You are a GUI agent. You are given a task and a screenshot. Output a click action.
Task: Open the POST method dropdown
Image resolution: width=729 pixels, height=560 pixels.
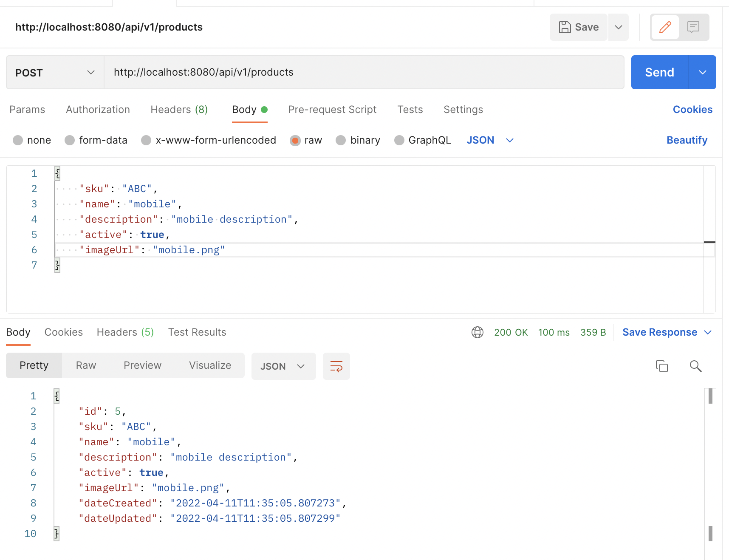(x=55, y=73)
